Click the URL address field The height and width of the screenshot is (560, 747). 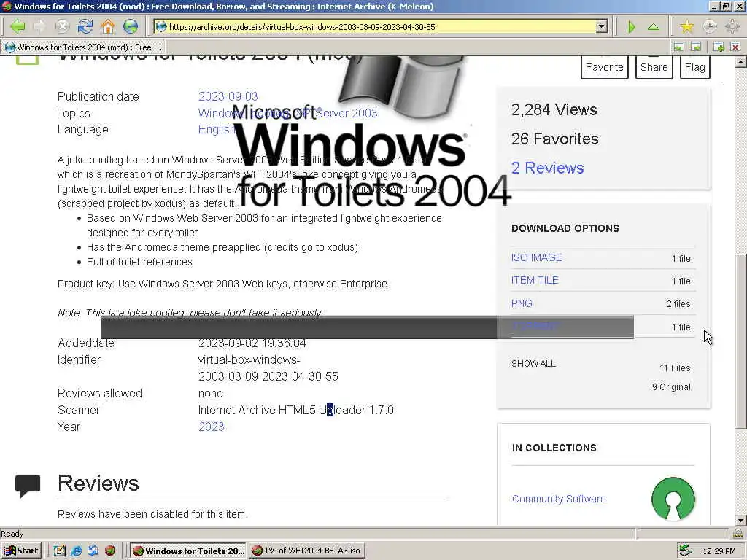pyautogui.click(x=381, y=27)
